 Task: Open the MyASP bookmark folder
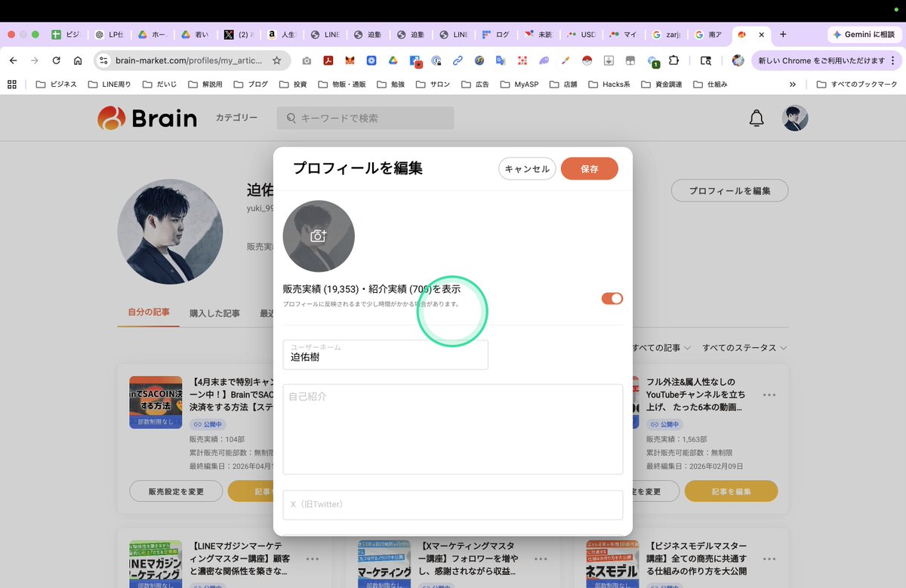coord(519,85)
